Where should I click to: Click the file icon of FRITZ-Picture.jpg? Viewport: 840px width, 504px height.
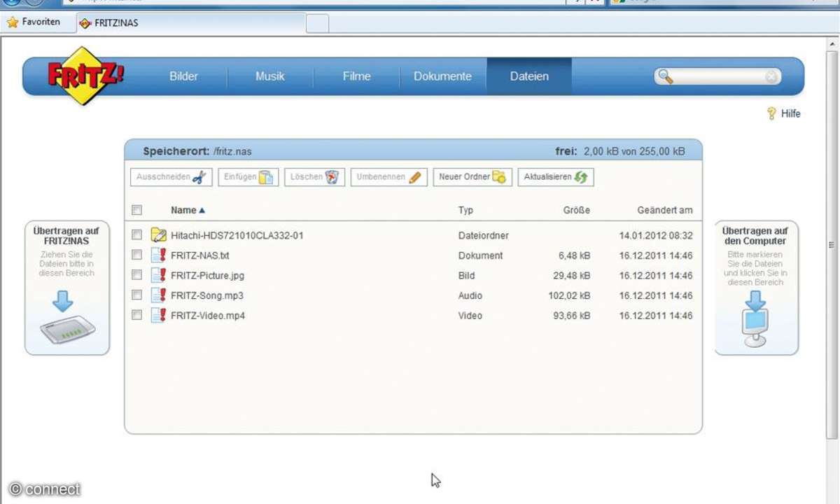point(158,275)
